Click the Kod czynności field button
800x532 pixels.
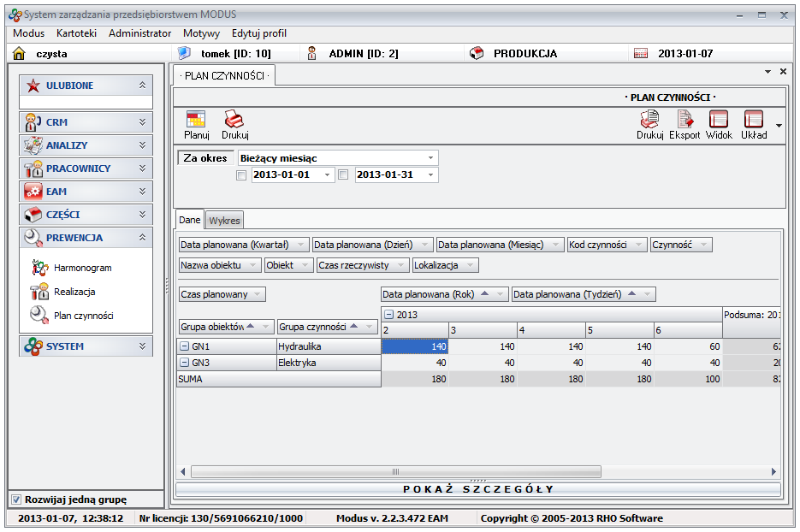(x=607, y=245)
